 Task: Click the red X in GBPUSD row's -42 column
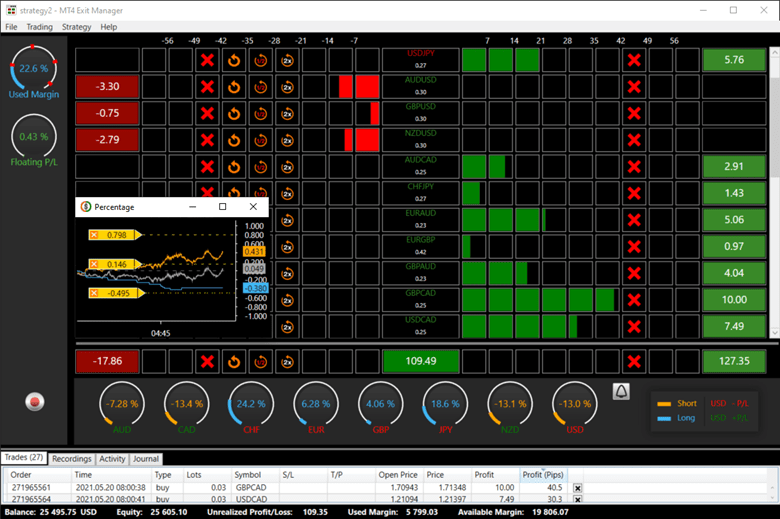pos(207,113)
